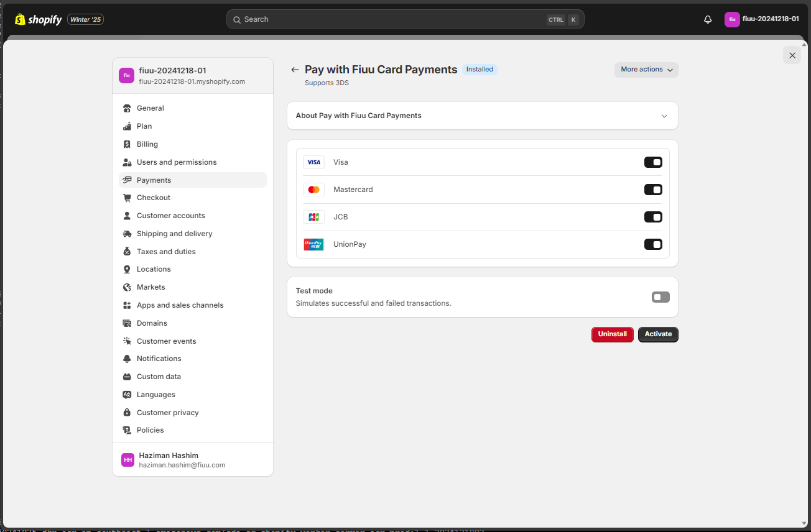This screenshot has width=811, height=532.
Task: Open Shipping and delivery settings
Action: coord(193,234)
